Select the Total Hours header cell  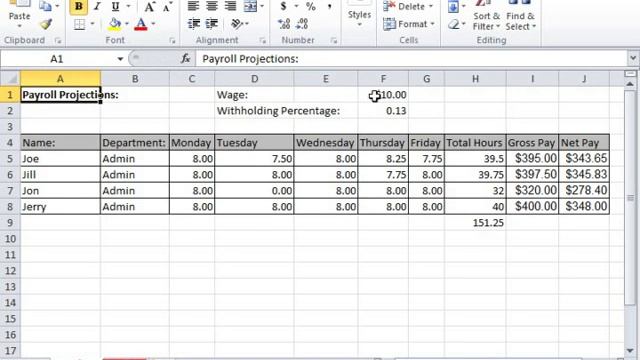[x=475, y=142]
